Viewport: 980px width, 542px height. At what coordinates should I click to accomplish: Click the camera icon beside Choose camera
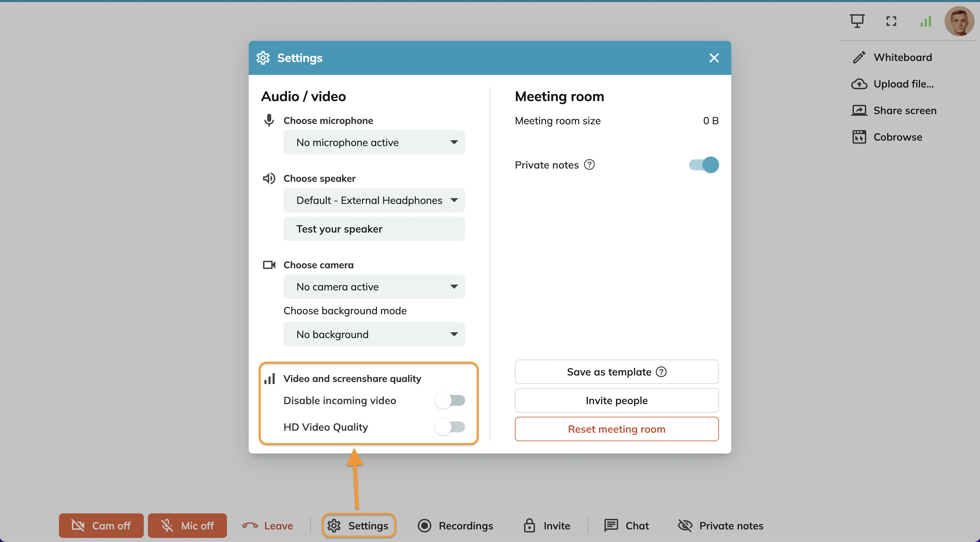click(269, 265)
